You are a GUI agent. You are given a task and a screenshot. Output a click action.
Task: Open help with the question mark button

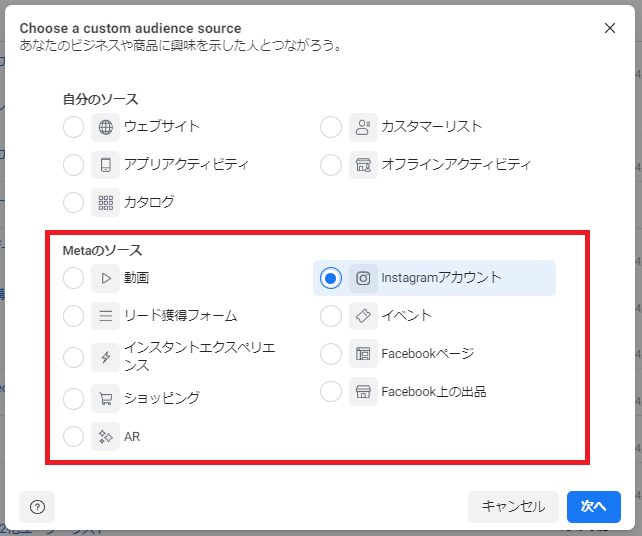coord(37,506)
